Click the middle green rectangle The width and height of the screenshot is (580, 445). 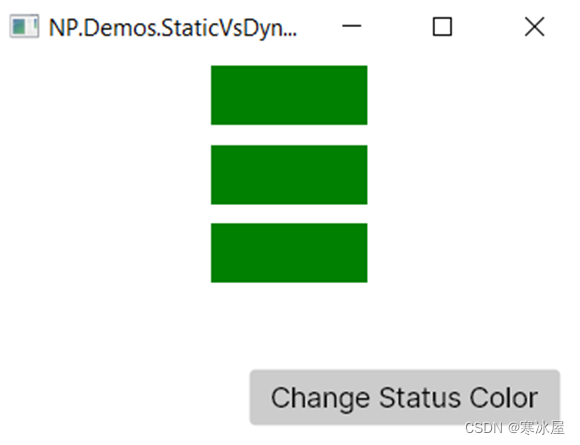[289, 175]
